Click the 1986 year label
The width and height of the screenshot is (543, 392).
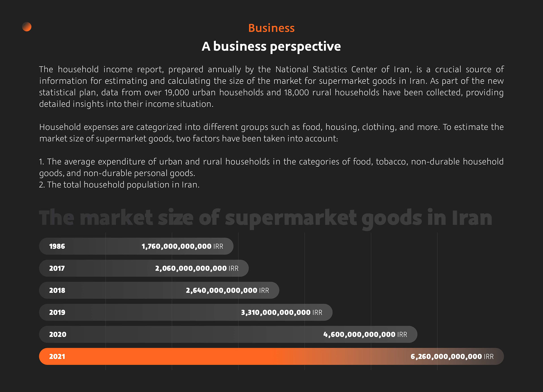57,246
